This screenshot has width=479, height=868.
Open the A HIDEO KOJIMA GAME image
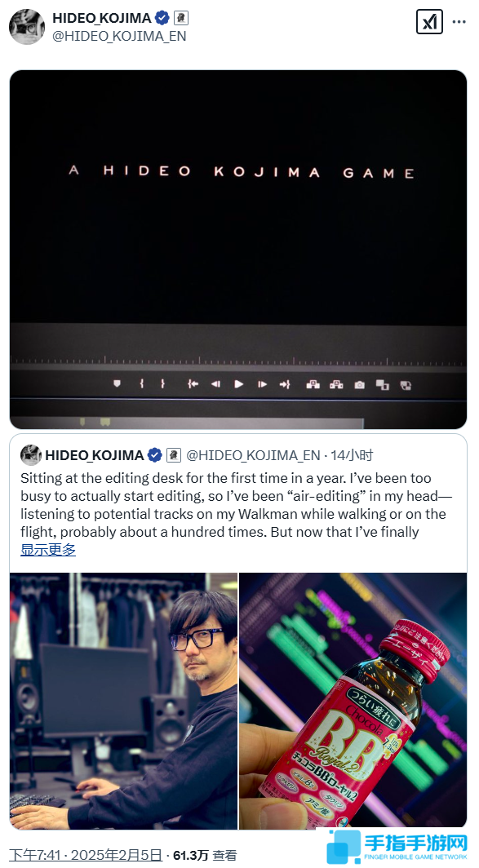238,249
